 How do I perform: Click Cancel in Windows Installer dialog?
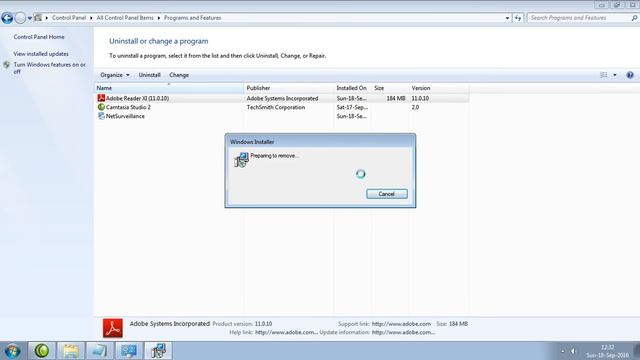coord(387,194)
